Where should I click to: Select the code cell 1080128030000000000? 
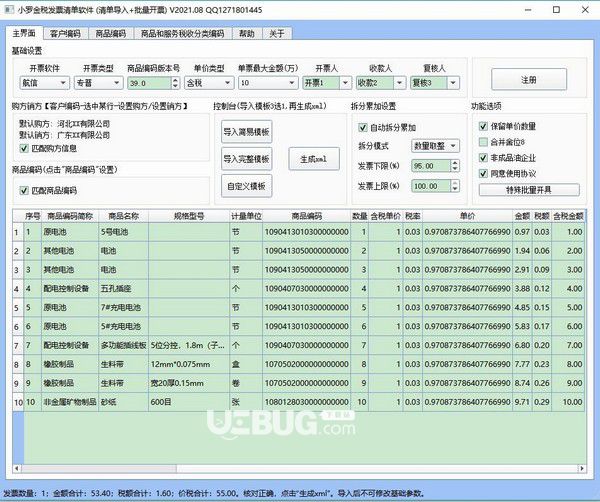(307, 402)
